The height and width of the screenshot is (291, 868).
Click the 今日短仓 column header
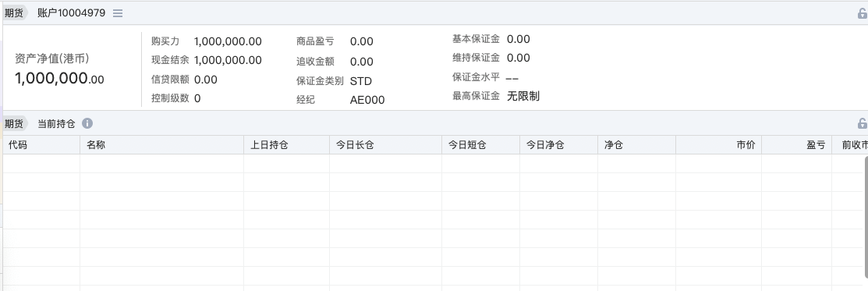[x=480, y=145]
